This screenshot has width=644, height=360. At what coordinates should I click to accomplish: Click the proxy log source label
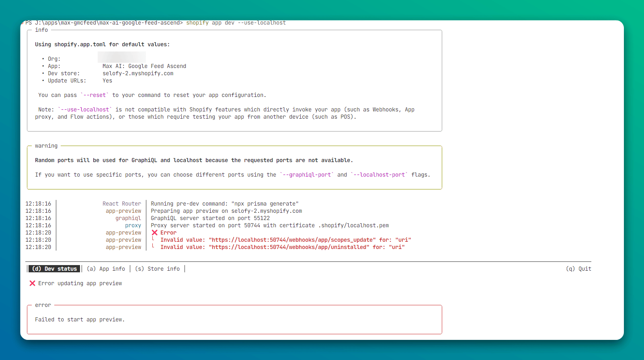[x=133, y=226]
